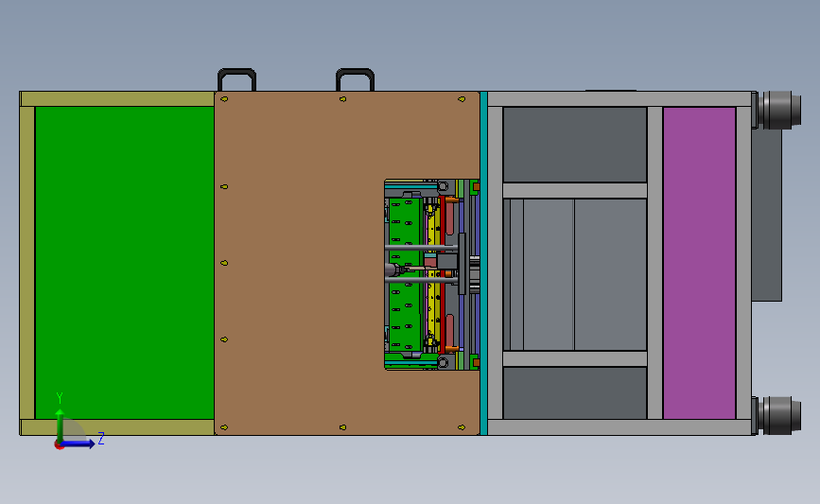Select the top-middle screw on brown plate
This screenshot has width=820, height=504.
(342, 98)
